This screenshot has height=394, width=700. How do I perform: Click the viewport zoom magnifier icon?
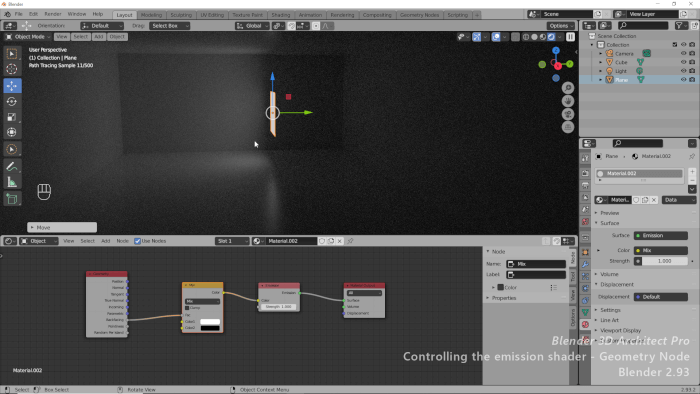tap(568, 88)
